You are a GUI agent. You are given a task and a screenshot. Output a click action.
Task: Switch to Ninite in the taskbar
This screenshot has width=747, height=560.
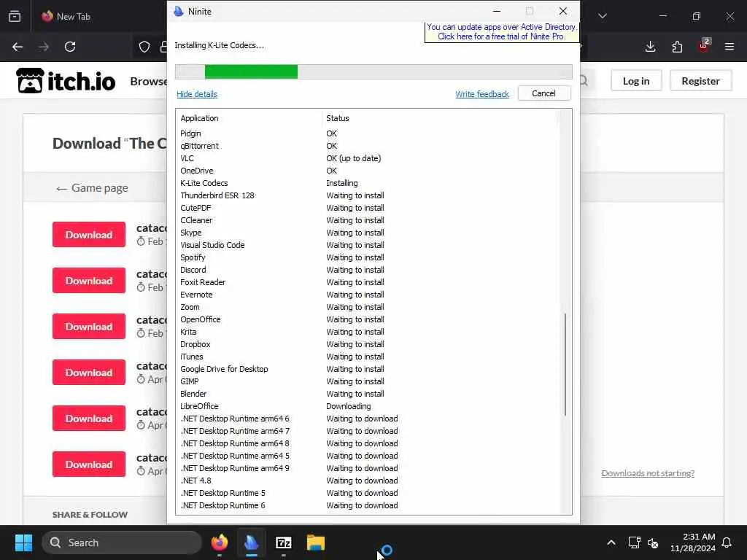click(x=252, y=542)
